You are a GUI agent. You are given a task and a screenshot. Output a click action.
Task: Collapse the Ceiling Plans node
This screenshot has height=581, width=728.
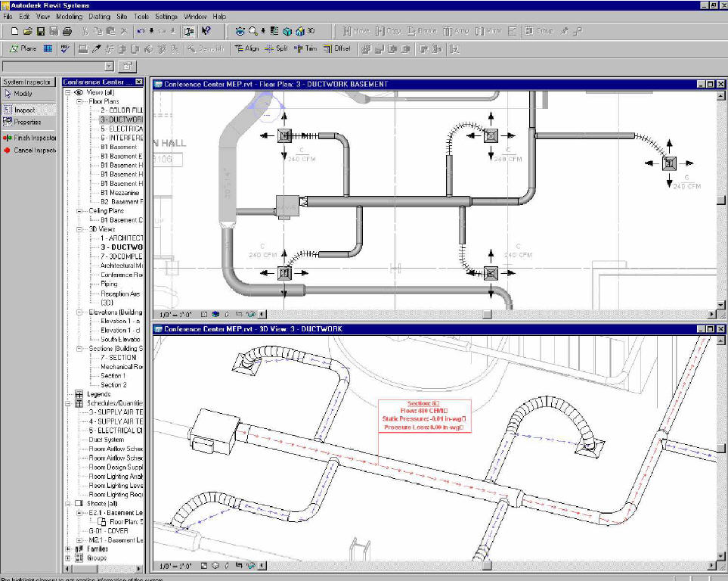coord(79,211)
